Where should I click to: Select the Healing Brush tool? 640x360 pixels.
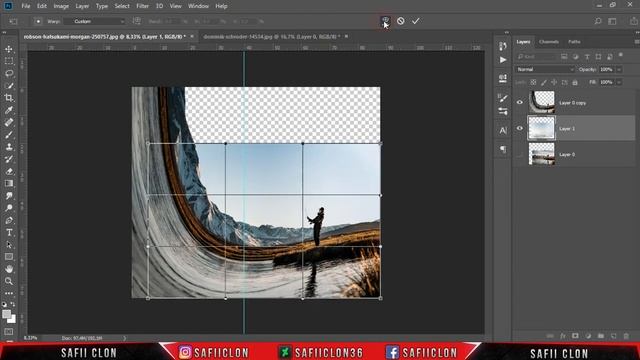(x=9, y=122)
